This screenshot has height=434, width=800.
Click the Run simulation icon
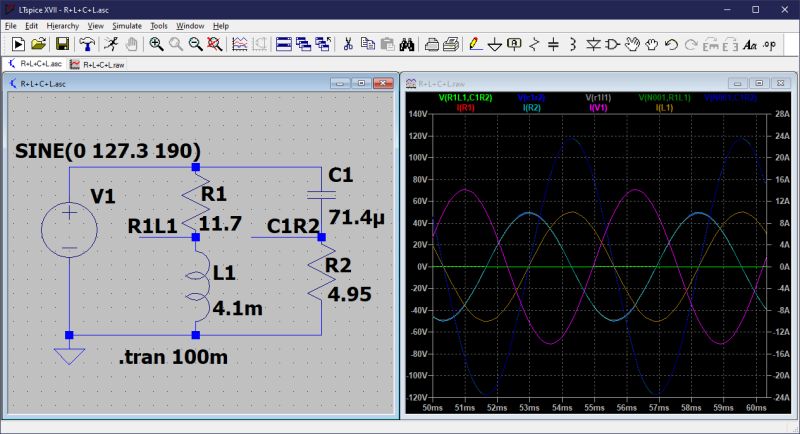coord(18,44)
